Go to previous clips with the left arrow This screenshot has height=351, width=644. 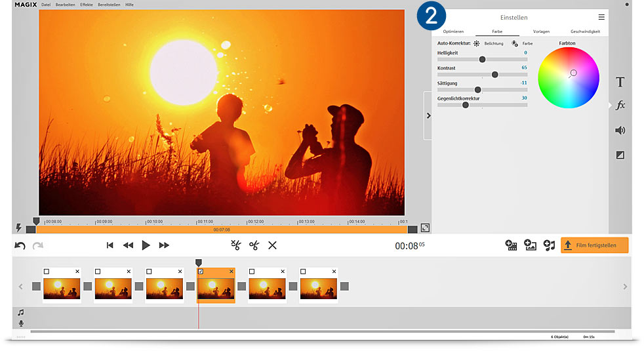20,287
